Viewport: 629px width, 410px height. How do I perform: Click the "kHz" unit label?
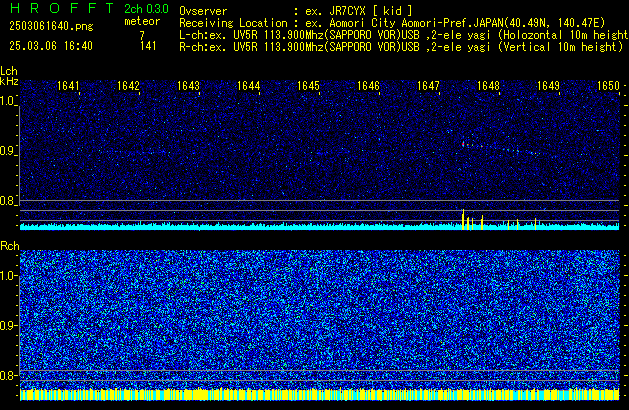click(x=9, y=81)
